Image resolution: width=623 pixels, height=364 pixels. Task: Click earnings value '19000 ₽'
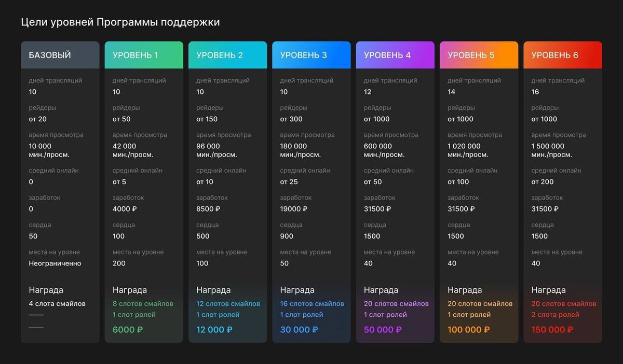pos(294,209)
